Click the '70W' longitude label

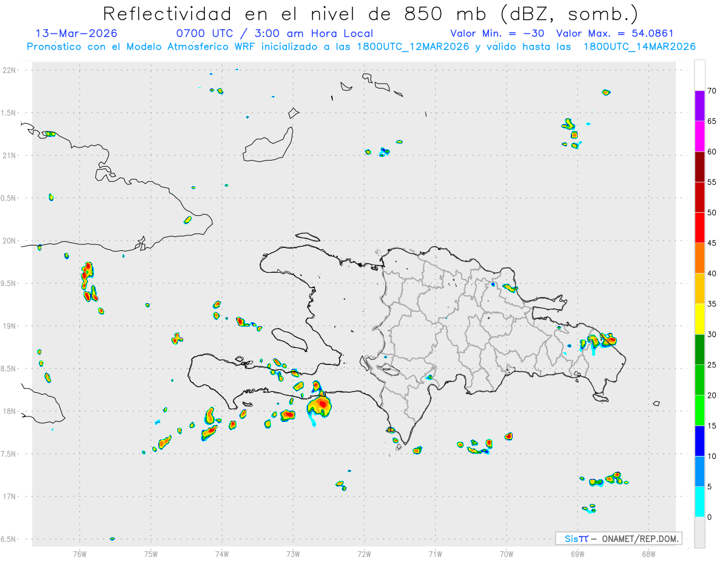(x=507, y=553)
